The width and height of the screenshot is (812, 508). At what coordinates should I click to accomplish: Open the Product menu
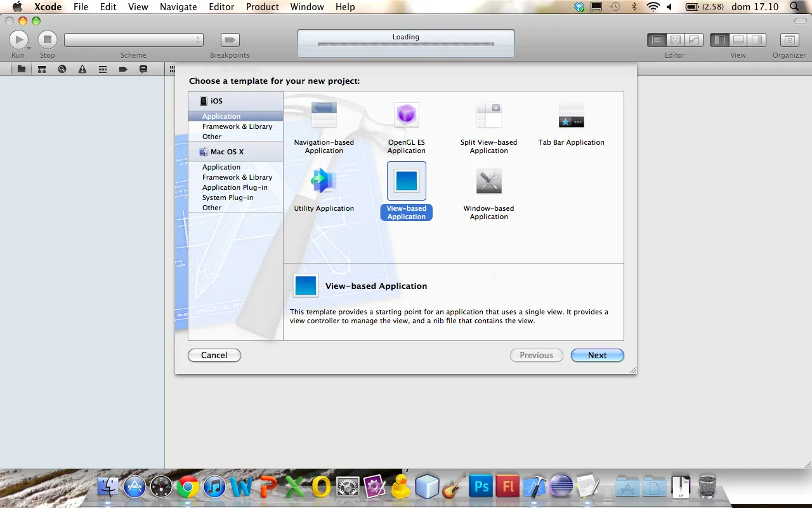[x=262, y=7]
